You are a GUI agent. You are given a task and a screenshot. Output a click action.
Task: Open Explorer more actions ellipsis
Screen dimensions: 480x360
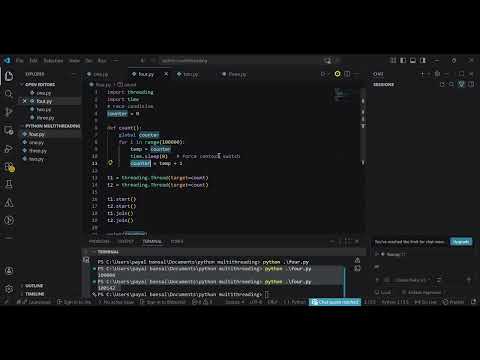coord(74,74)
